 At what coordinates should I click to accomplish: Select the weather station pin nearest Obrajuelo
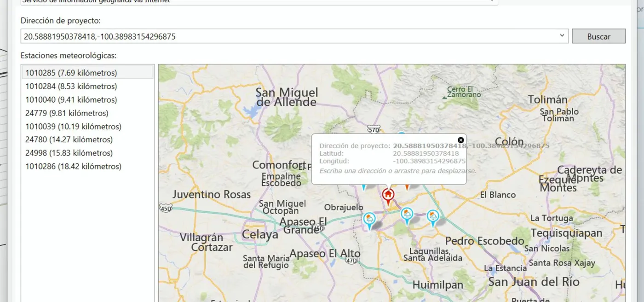[369, 220]
